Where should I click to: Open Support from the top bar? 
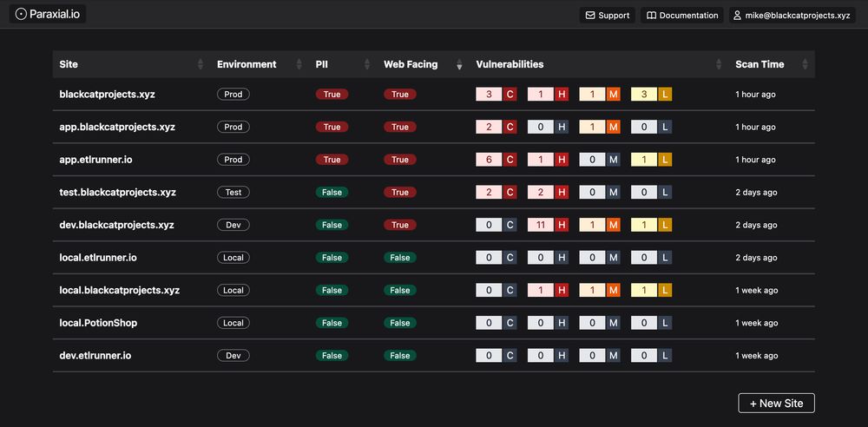coord(608,16)
